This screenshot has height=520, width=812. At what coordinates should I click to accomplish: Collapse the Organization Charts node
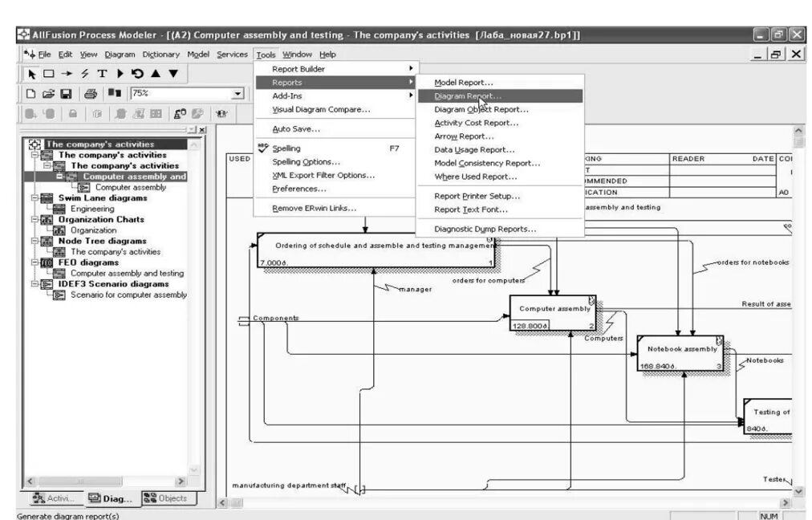35,219
